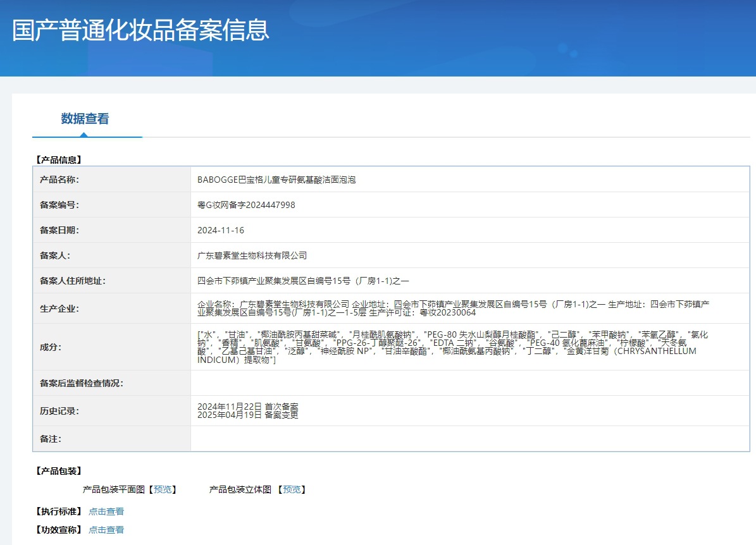Click the 【执行标准】 label
This screenshot has height=545, width=756.
(59, 511)
